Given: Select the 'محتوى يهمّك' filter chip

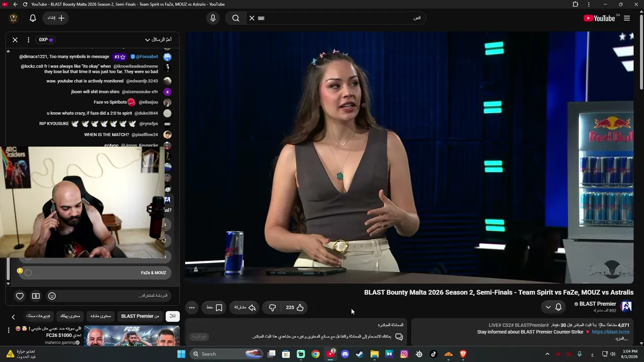Looking at the screenshot, I should pos(70,316).
